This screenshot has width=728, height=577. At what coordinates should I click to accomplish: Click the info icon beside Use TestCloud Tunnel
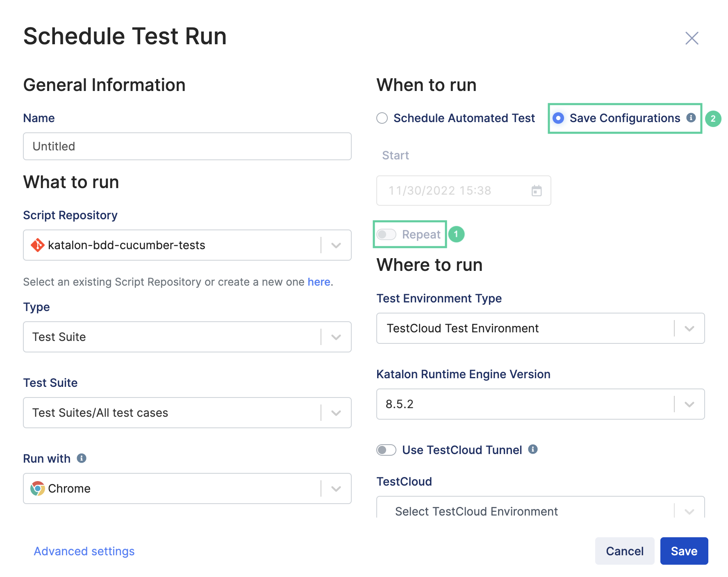coord(533,450)
